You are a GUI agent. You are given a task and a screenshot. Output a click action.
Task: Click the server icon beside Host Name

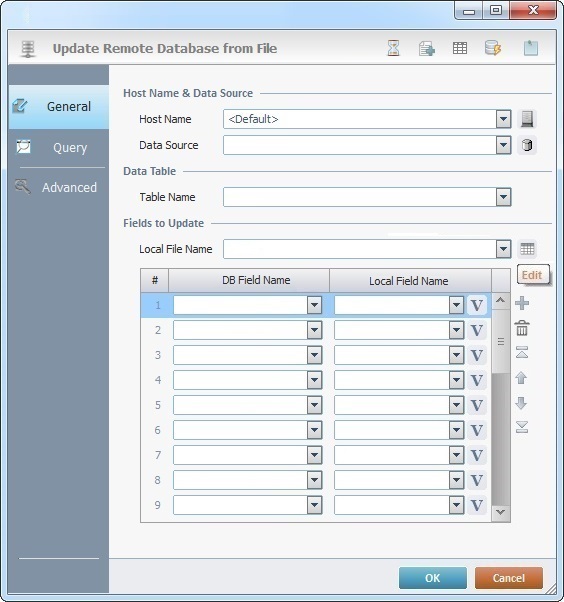point(527,119)
